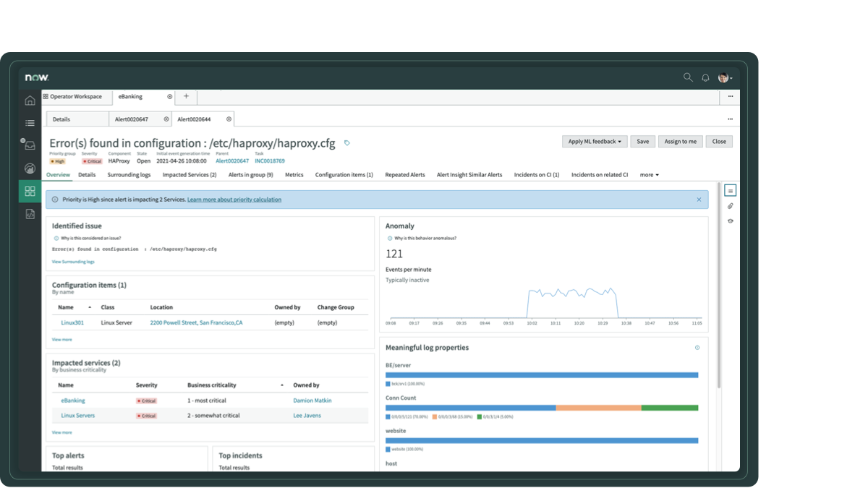Expand the 'more' tabs dropdown
Screen dimensions: 868x488
pos(649,174)
